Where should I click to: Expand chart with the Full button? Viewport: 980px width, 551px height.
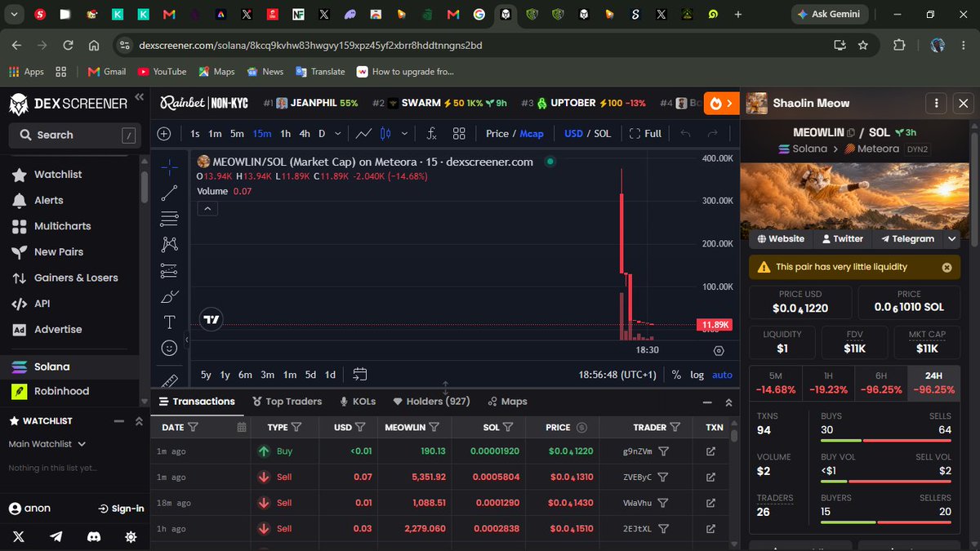tap(645, 133)
